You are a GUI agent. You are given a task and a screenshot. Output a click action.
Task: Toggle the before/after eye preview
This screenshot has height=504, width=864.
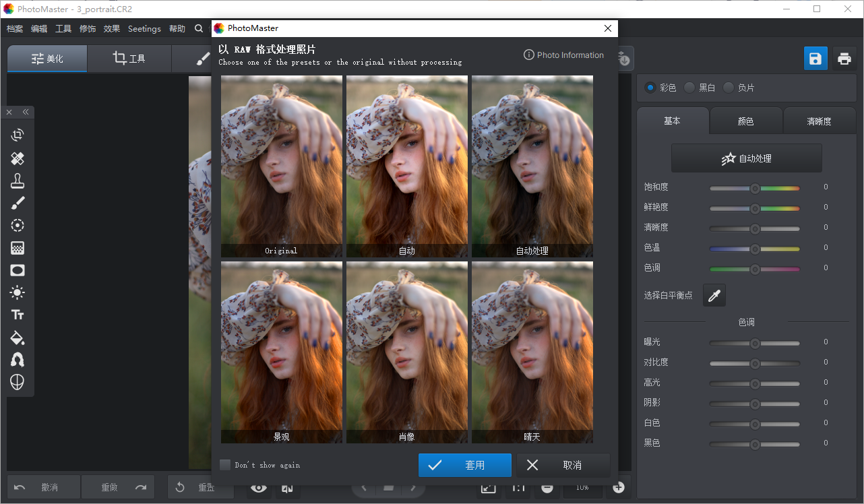click(258, 487)
